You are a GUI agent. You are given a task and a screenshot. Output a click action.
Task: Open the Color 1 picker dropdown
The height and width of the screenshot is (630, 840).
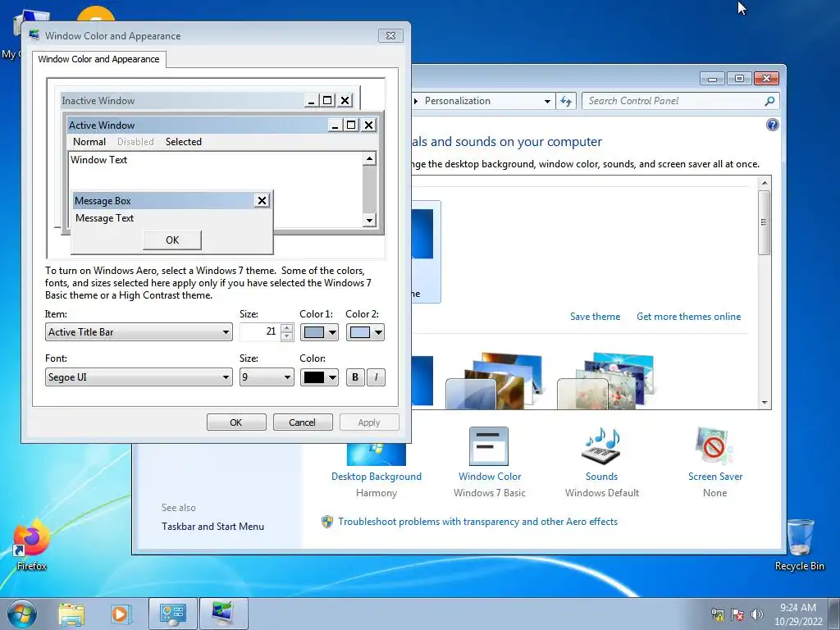point(319,332)
